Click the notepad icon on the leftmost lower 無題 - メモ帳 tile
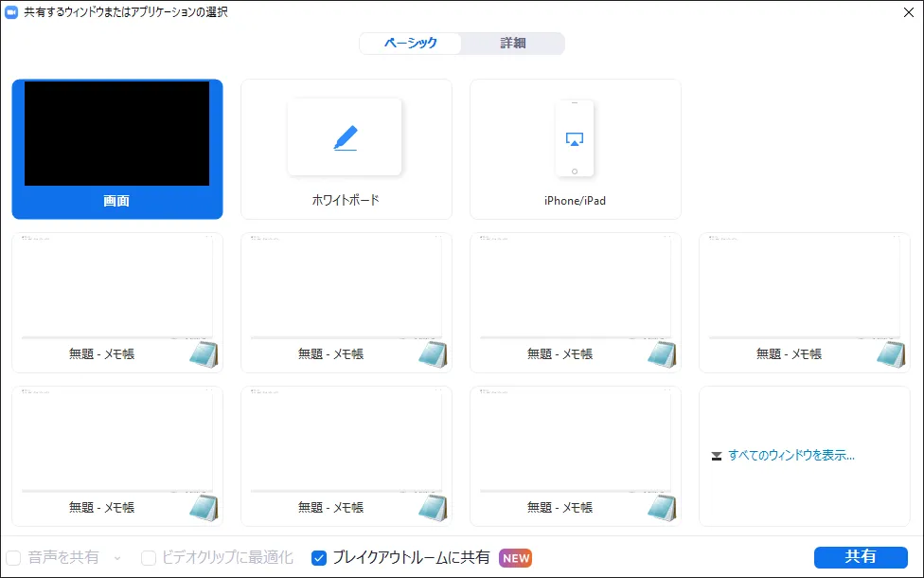924x578 pixels. click(x=204, y=507)
